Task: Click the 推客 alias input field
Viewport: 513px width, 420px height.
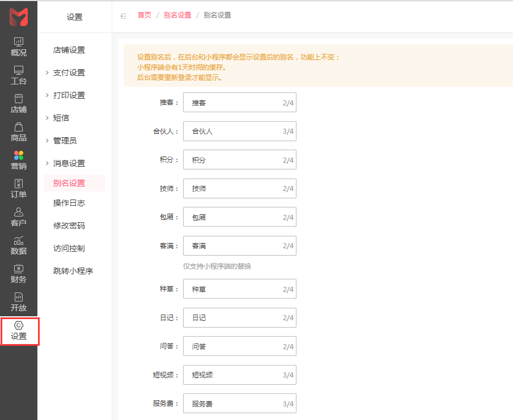Action: click(x=239, y=103)
